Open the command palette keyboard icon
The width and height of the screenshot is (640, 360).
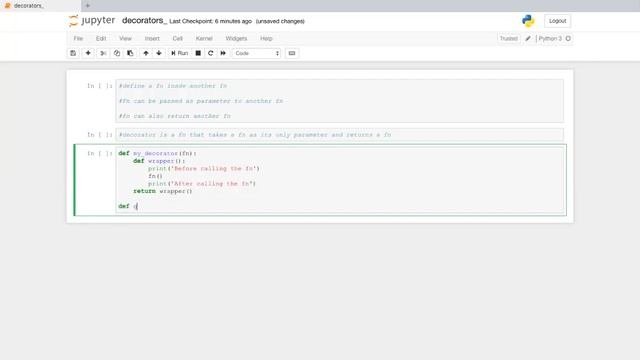(292, 53)
